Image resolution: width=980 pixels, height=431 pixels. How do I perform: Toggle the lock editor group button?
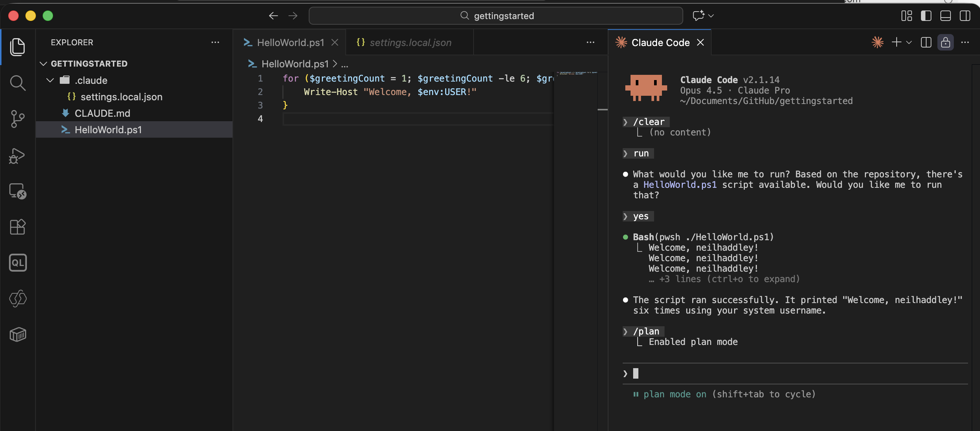[945, 42]
